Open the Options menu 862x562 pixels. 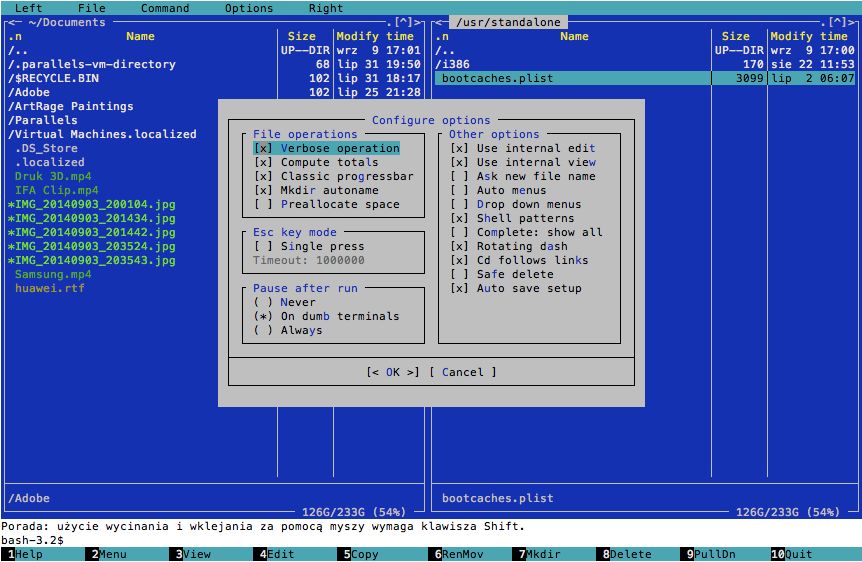pos(249,8)
